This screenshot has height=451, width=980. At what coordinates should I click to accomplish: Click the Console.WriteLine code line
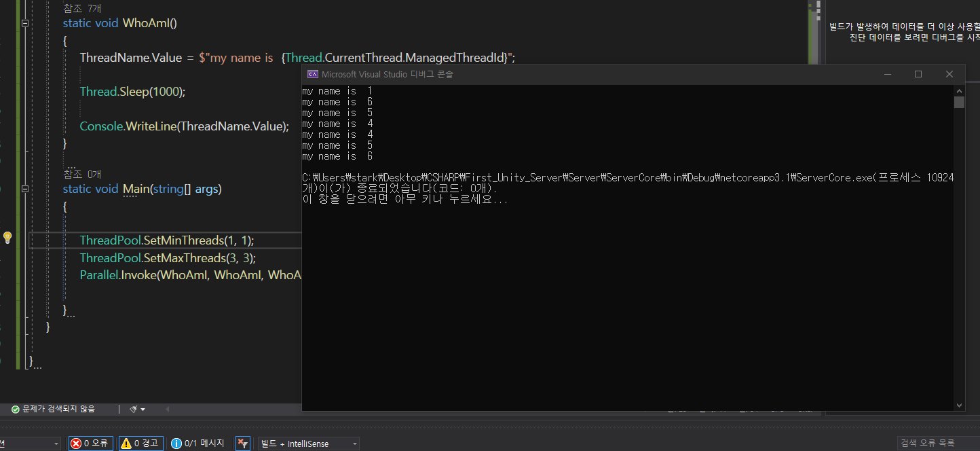tap(185, 126)
